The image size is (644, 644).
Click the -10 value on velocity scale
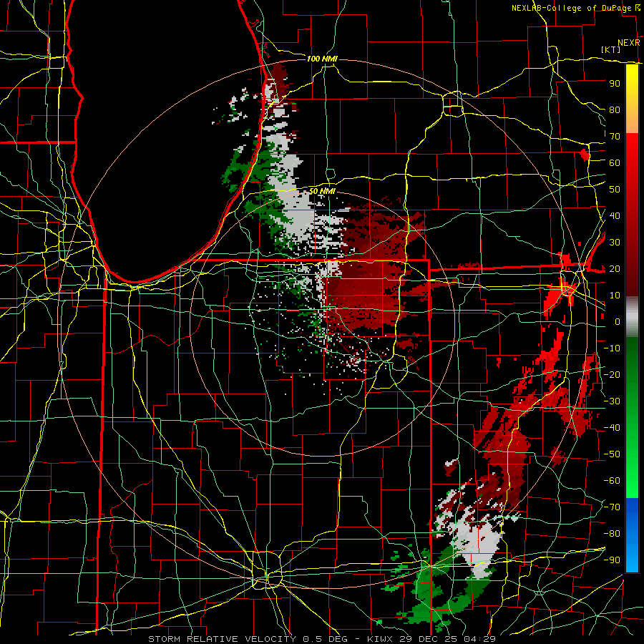pyautogui.click(x=612, y=348)
